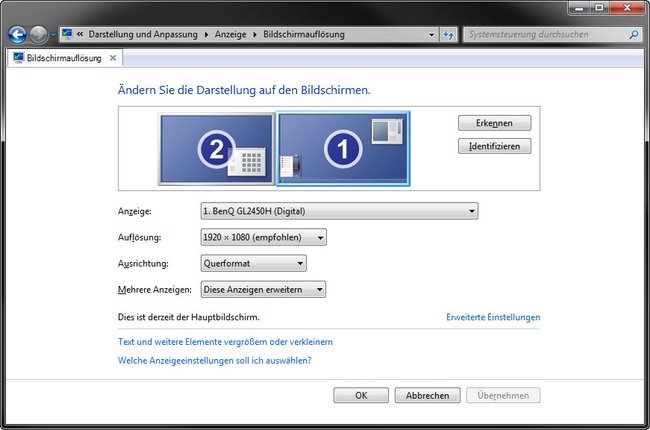Navigate to Darstellung und Anpassung breadcrumb
Screen dimensions: 650x430
tap(143, 34)
